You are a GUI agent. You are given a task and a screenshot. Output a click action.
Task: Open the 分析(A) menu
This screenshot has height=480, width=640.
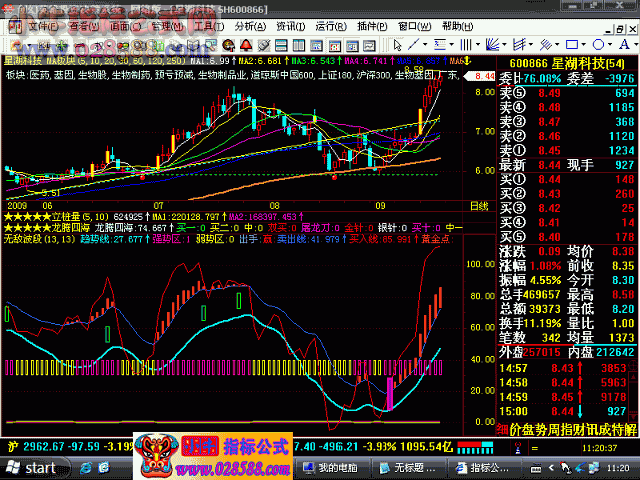tap(250, 26)
